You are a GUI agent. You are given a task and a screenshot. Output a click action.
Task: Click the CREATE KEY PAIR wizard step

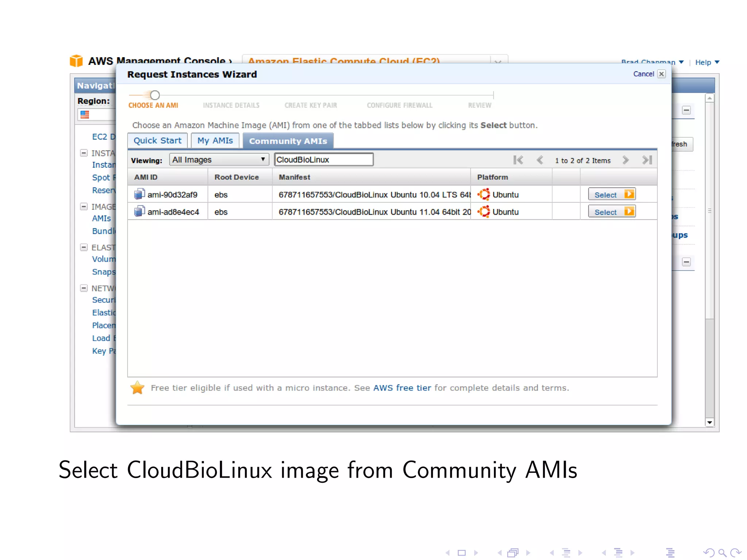tap(311, 105)
